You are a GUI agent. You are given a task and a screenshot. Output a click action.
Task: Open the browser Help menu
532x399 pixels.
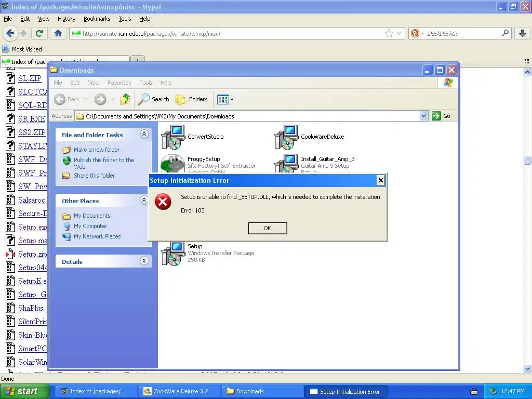point(144,19)
